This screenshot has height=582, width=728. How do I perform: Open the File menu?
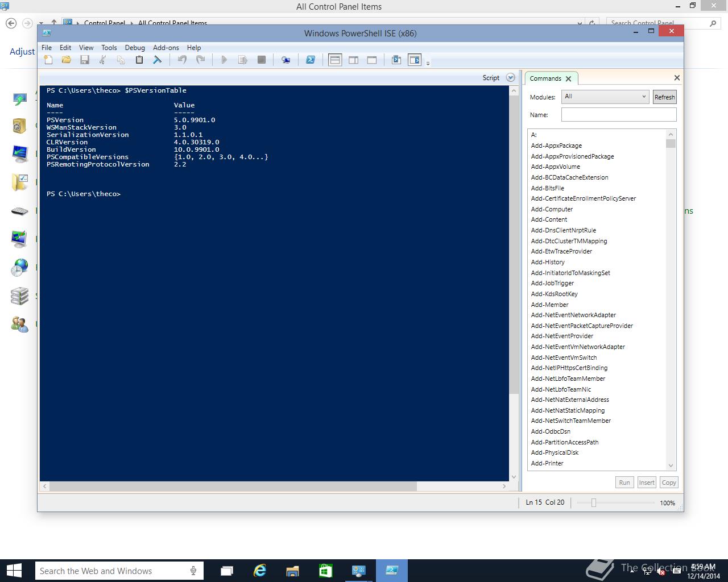pyautogui.click(x=47, y=48)
